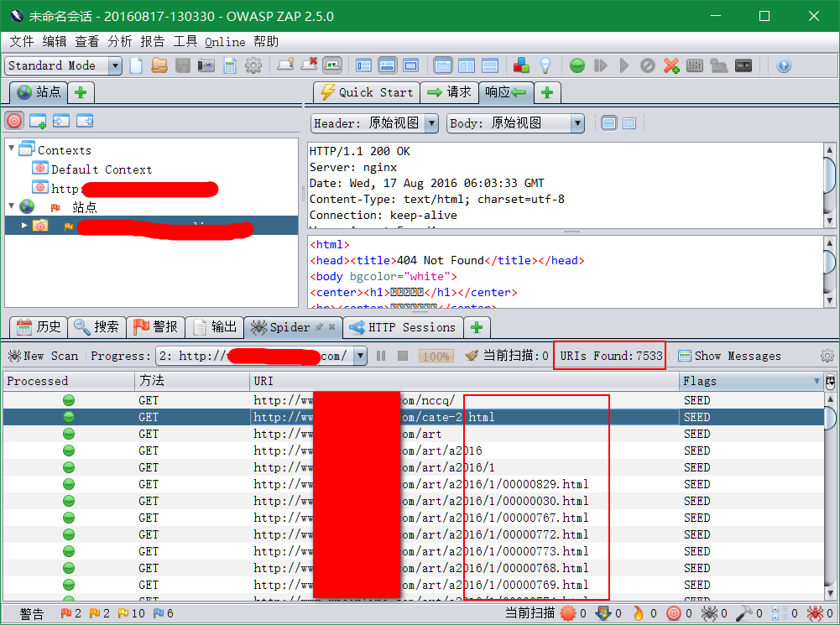Image resolution: width=840 pixels, height=625 pixels.
Task: Open session properties notepad icon
Action: coord(230,65)
